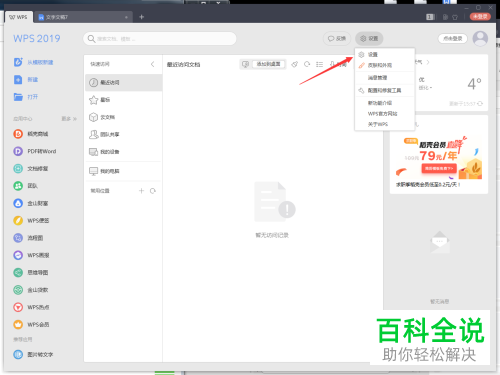This screenshot has height=375, width=500.
Task: Refresh the recent documents list
Action: coord(307,64)
